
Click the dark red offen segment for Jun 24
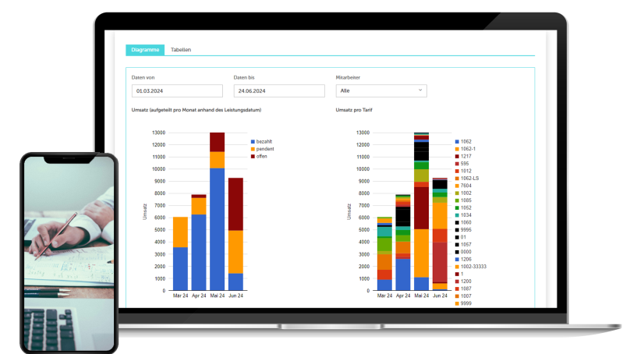click(x=235, y=204)
